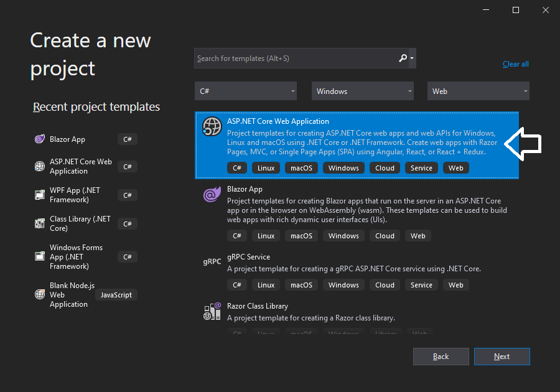
Task: Click the Blazor App icon in recent templates
Action: point(40,139)
